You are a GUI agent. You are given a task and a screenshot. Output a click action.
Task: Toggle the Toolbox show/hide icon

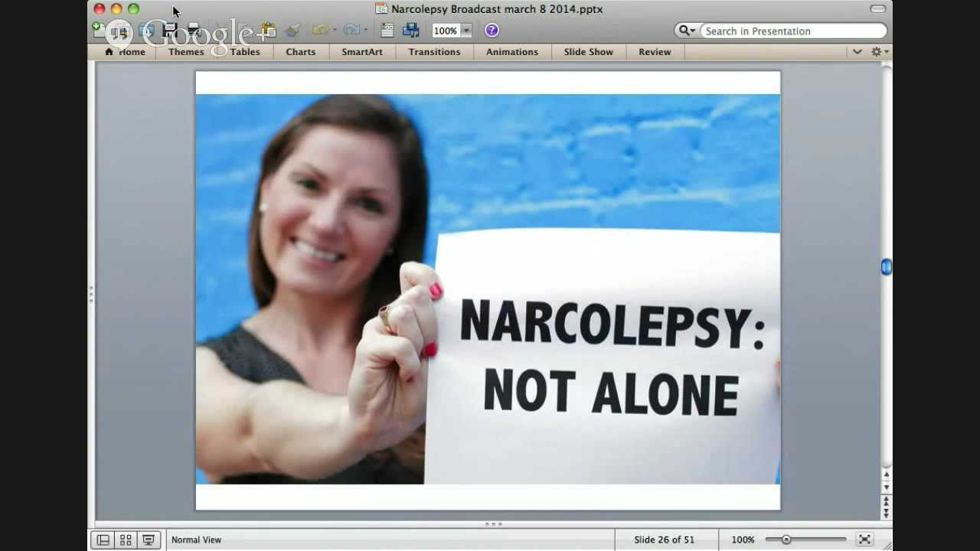click(x=387, y=31)
